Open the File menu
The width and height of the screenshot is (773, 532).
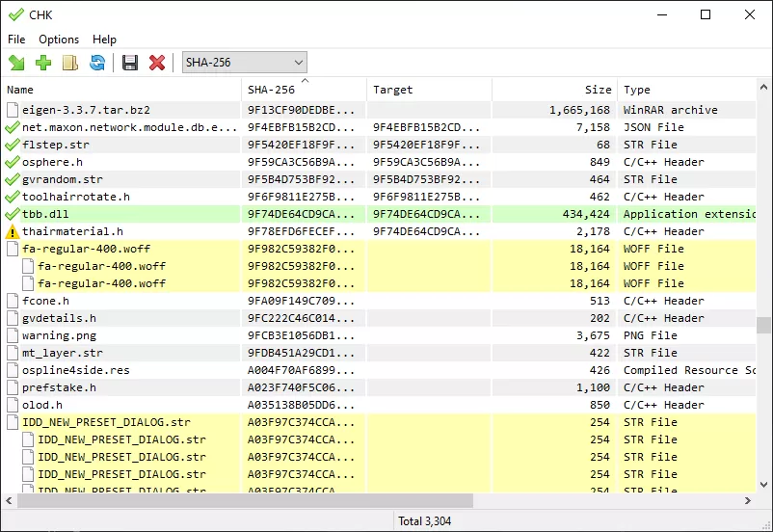pyautogui.click(x=17, y=40)
